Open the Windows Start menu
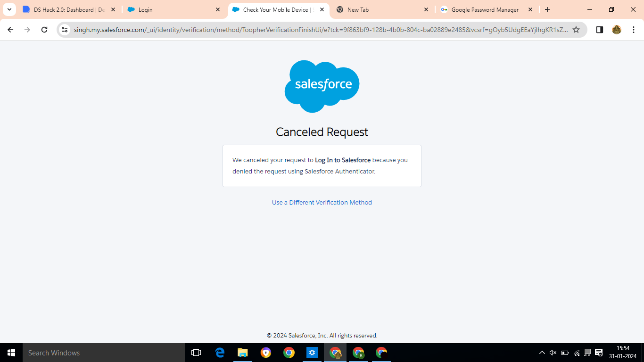644x362 pixels. 11,353
